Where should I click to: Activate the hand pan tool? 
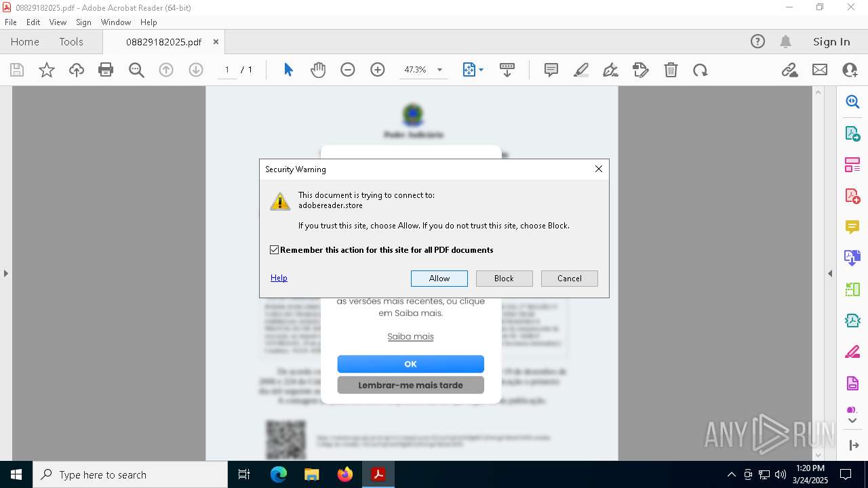(x=318, y=70)
